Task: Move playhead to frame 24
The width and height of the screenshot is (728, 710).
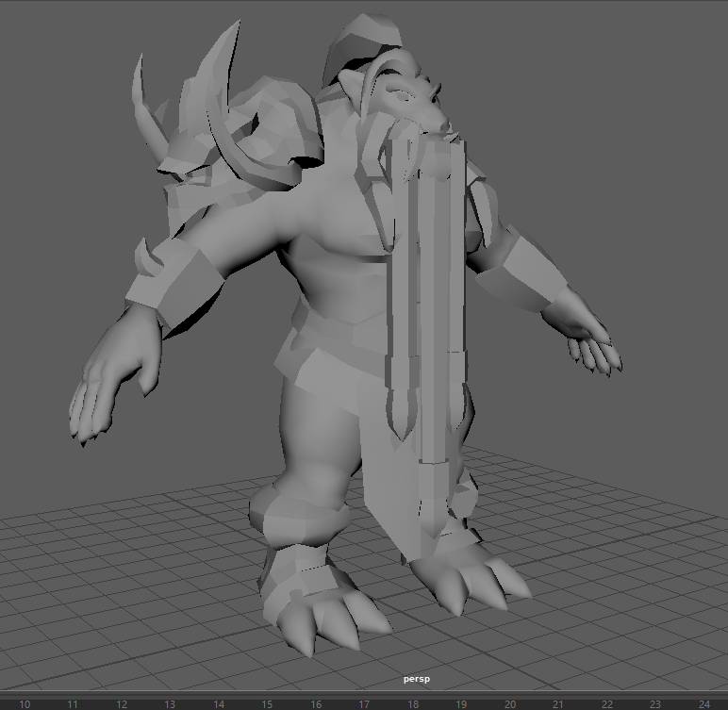Action: tap(703, 704)
